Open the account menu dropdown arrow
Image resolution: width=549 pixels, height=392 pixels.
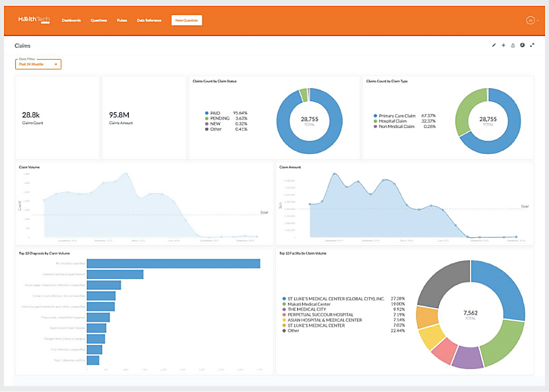(537, 21)
